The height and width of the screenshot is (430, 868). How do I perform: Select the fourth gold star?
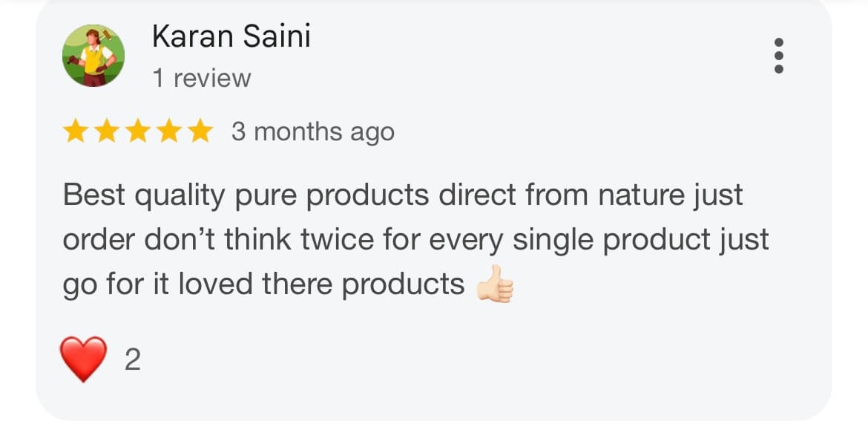(x=168, y=131)
